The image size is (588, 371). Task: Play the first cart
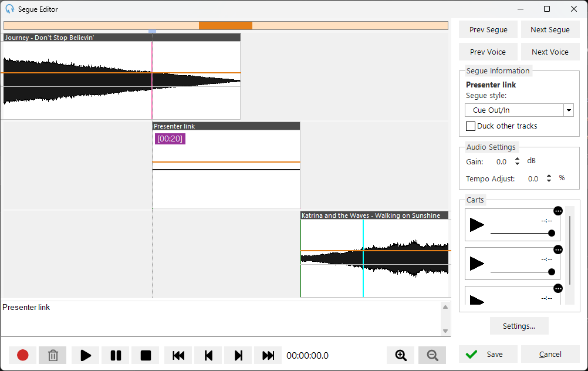(x=477, y=225)
